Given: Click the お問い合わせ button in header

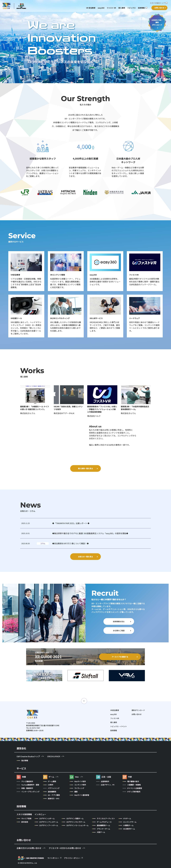Looking at the screenshot, I should pyautogui.click(x=159, y=8).
